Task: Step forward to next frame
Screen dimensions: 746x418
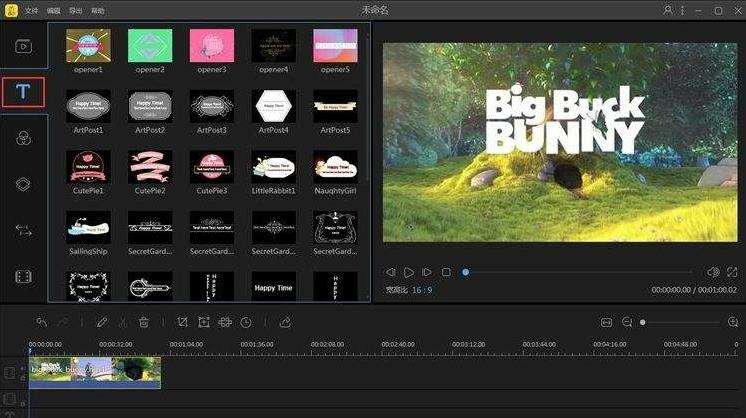Action: tap(427, 272)
